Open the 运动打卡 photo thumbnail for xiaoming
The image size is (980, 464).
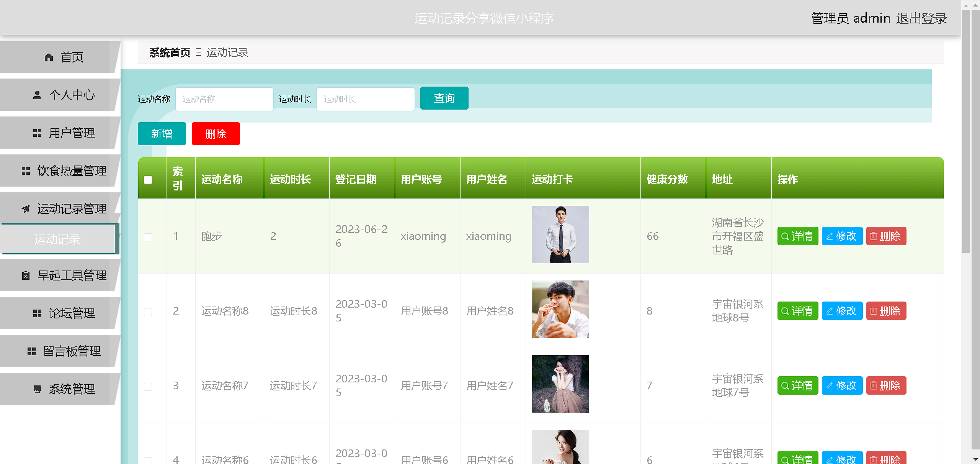click(x=560, y=234)
